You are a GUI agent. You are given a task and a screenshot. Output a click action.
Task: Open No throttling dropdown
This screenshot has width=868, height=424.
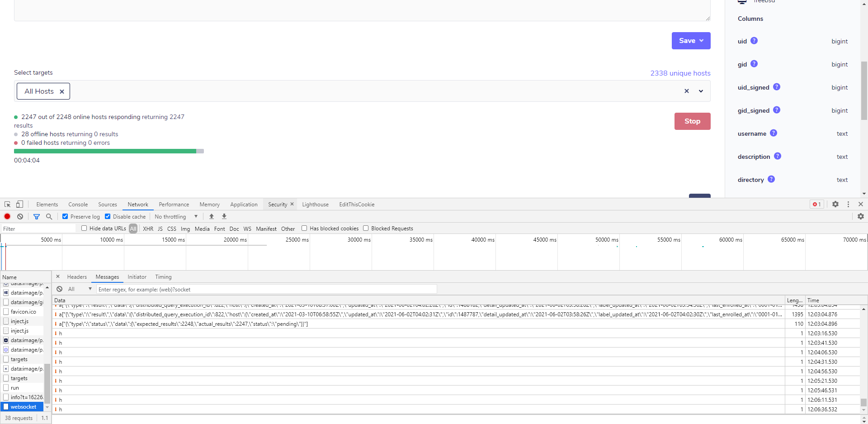point(176,217)
